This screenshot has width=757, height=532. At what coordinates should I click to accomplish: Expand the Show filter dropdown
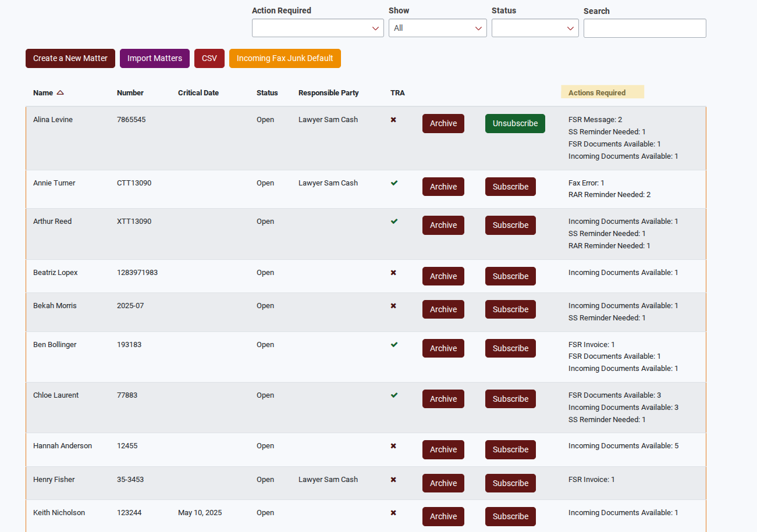[438, 28]
